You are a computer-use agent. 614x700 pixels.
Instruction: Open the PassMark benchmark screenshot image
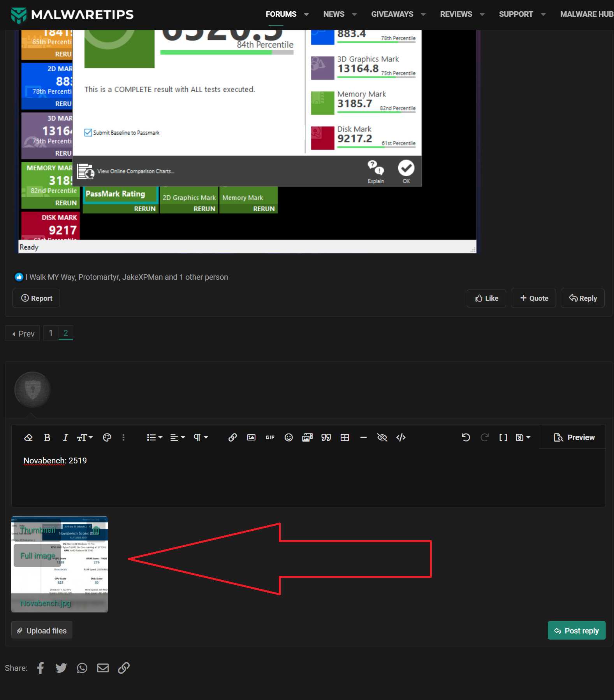click(247, 142)
